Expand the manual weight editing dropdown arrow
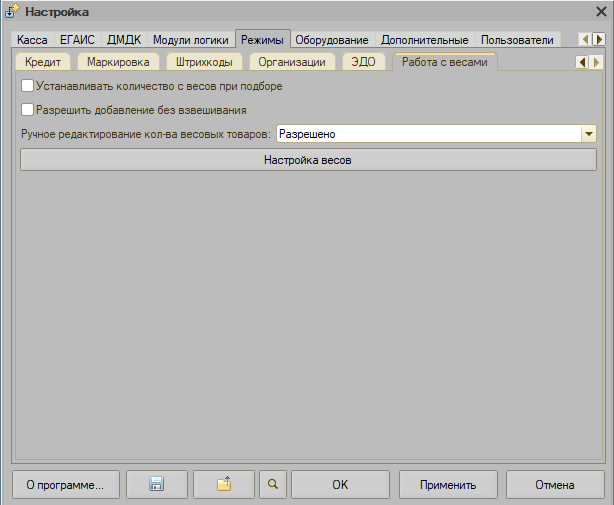Viewport: 614px width, 505px height. tap(588, 133)
